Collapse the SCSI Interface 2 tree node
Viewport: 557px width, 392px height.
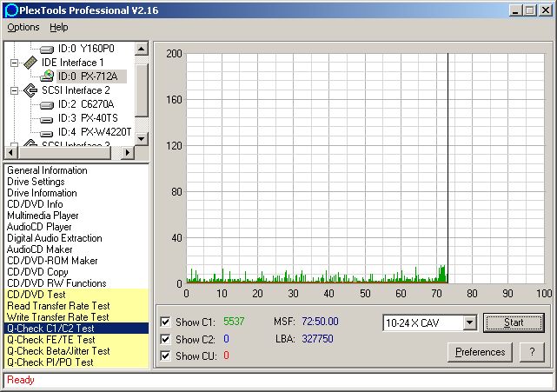point(14,90)
